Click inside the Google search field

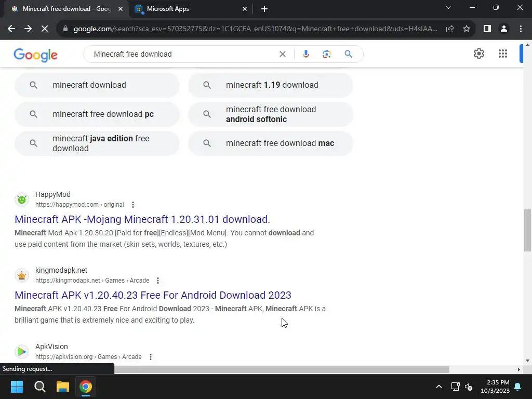183,54
